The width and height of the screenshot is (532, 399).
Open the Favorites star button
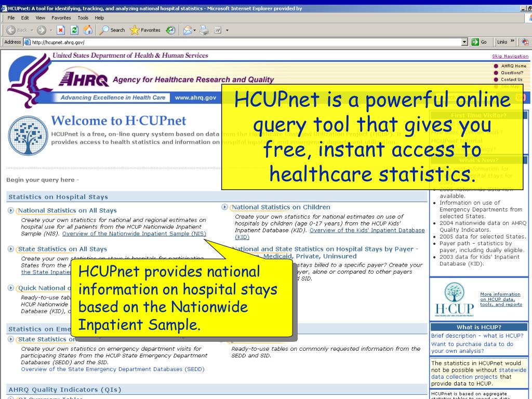pos(145,30)
